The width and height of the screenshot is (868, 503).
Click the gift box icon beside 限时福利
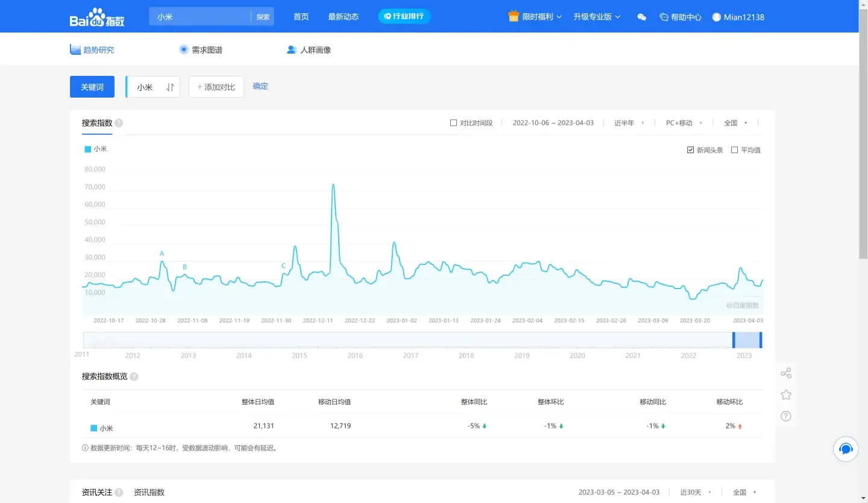(514, 16)
